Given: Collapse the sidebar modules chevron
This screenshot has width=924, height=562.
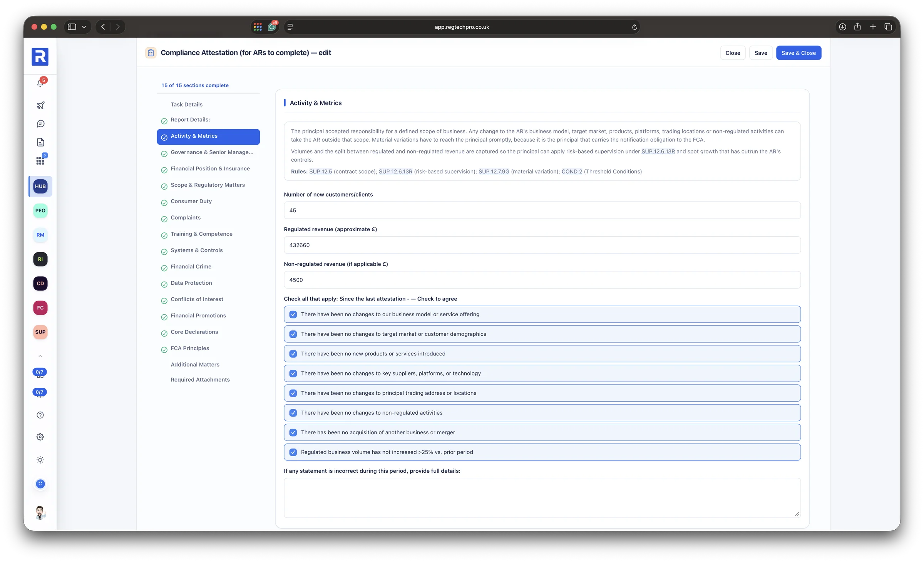Looking at the screenshot, I should (x=40, y=356).
